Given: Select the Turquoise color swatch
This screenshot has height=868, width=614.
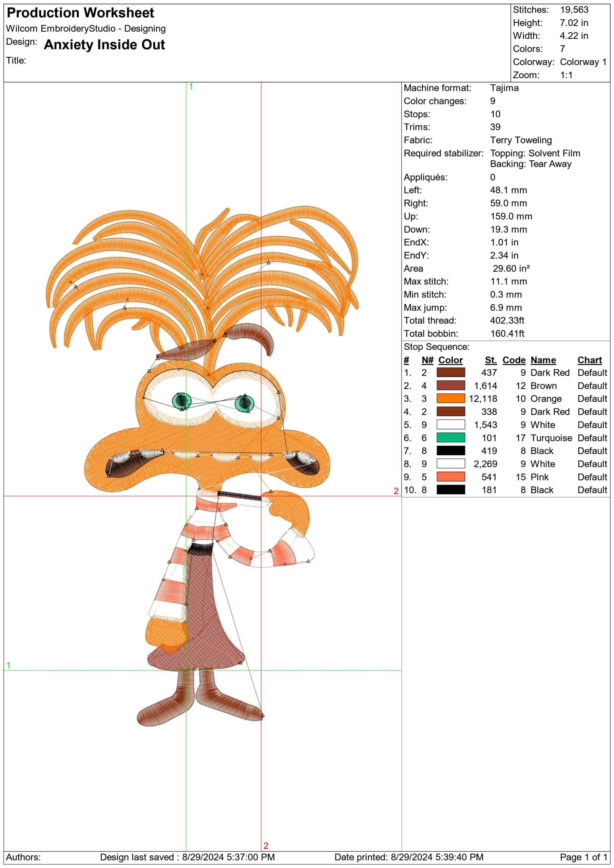Looking at the screenshot, I should click(x=450, y=438).
